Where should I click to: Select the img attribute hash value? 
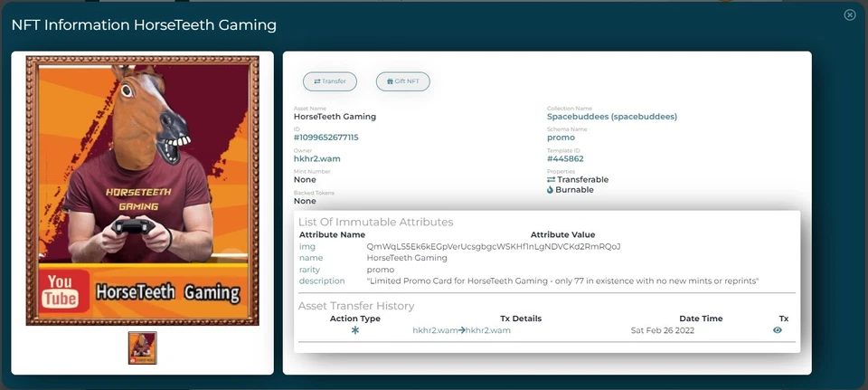[x=494, y=246]
